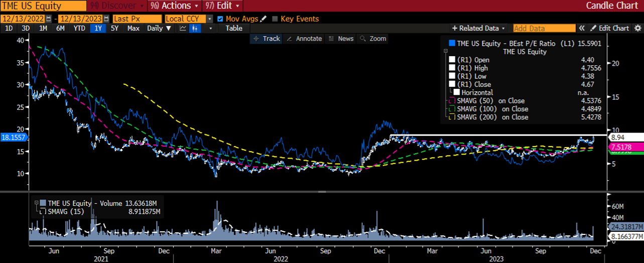Click SMAVG (100) green legend swatch
Image resolution: width=644 pixels, height=263 pixels.
click(452, 108)
